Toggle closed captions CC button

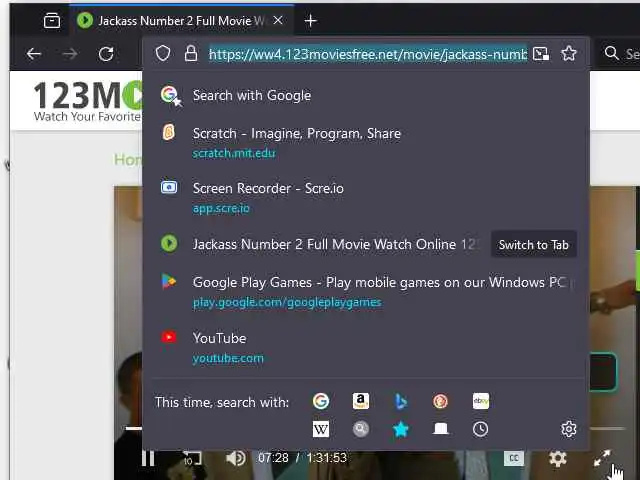pyautogui.click(x=514, y=458)
